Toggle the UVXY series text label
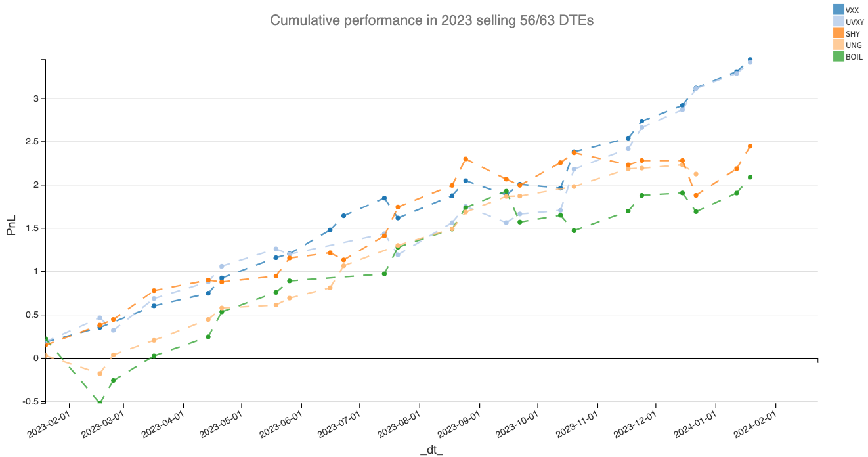This screenshot has width=868, height=457. [854, 22]
